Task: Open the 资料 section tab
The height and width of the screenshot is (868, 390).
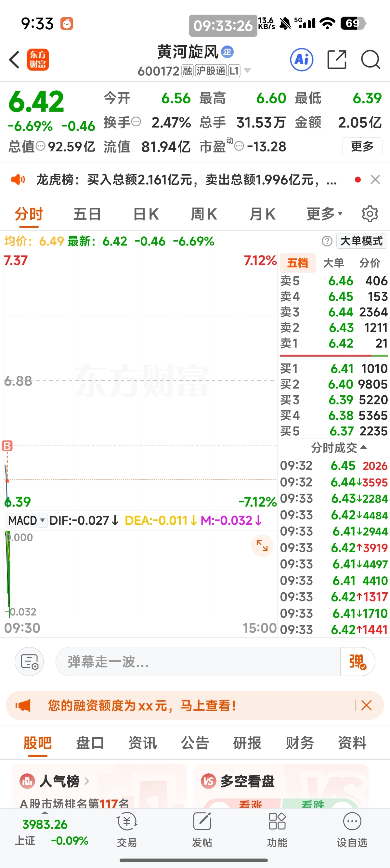Action: [352, 743]
